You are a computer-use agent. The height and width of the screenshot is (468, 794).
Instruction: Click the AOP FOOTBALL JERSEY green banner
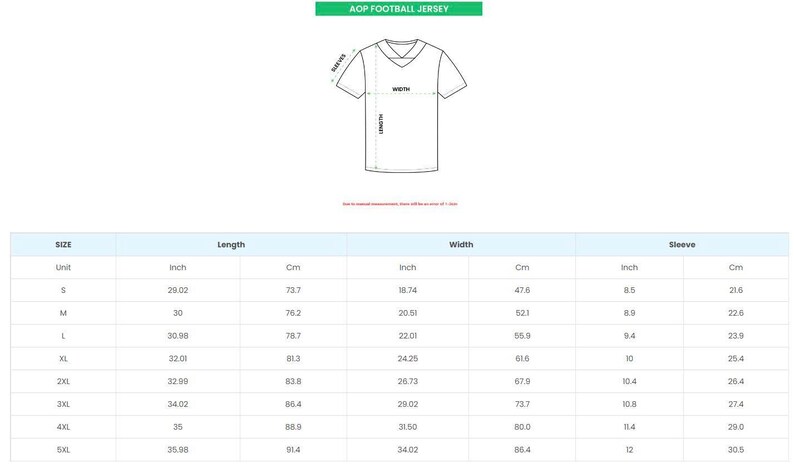tap(399, 9)
